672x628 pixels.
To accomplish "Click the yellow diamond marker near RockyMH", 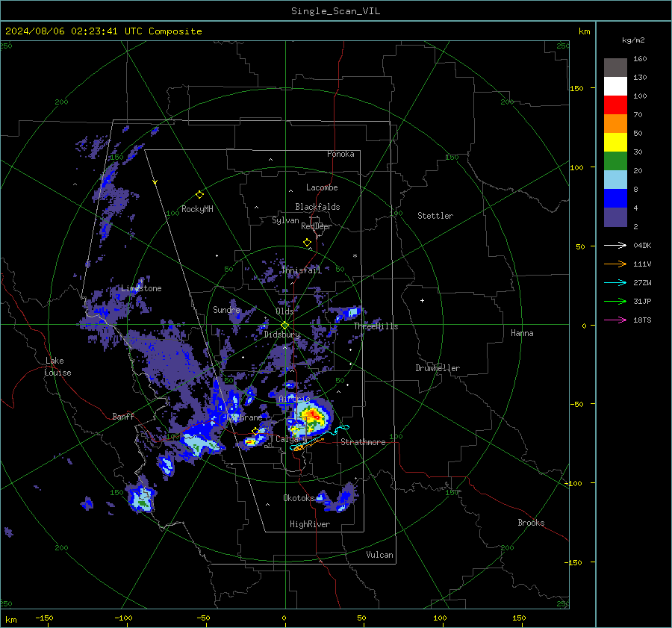I will 199,195.
